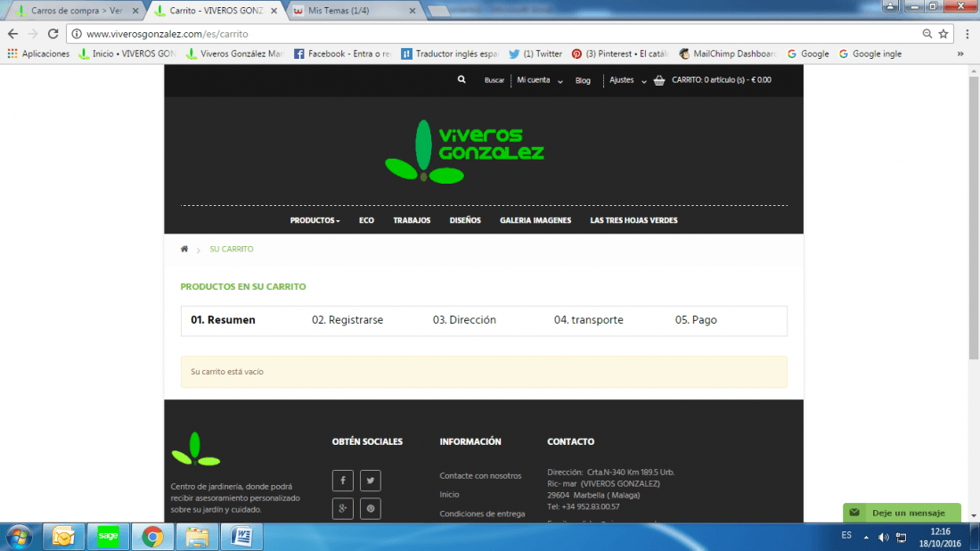Open the DISEÑOS menu item
This screenshot has height=551, width=980.
(x=465, y=220)
